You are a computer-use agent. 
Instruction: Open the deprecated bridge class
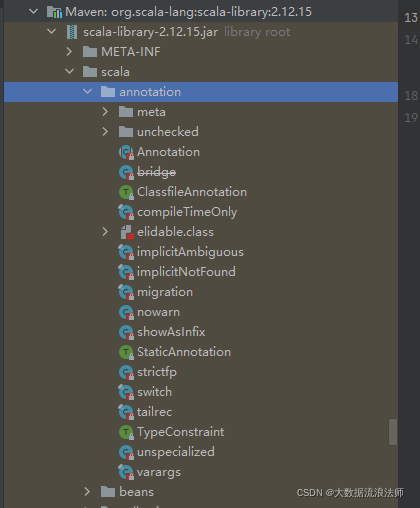click(157, 172)
